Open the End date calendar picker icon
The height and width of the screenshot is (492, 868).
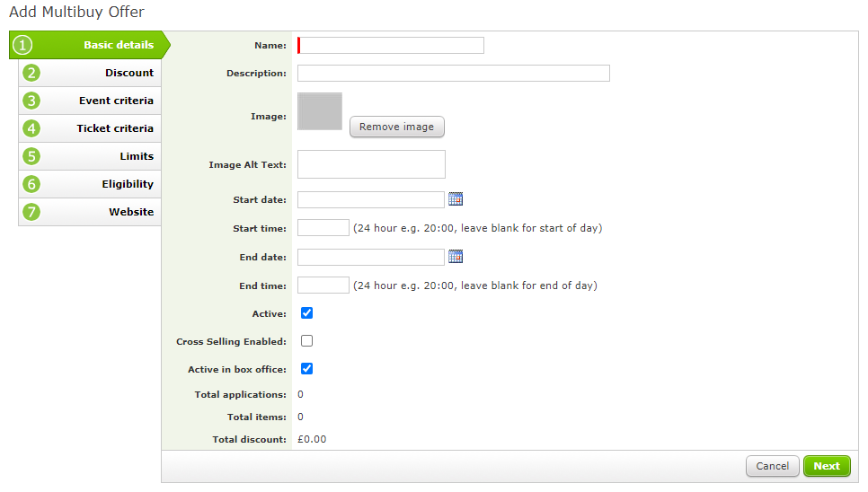tap(456, 257)
